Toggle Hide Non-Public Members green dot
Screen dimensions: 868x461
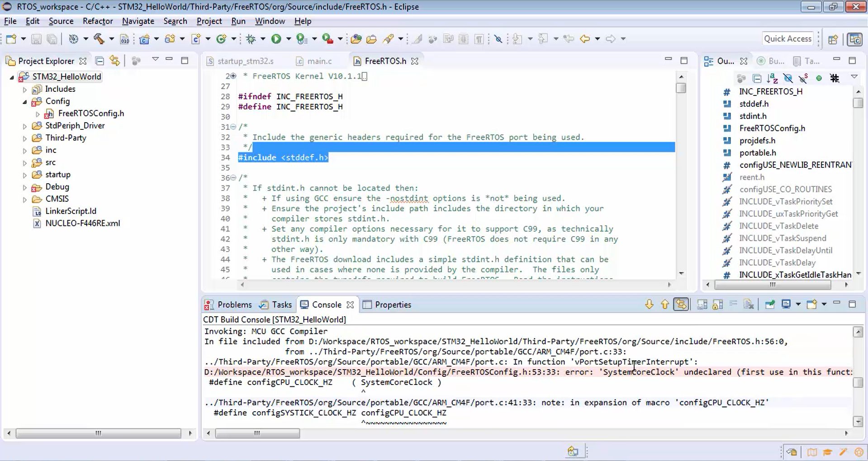tap(819, 78)
